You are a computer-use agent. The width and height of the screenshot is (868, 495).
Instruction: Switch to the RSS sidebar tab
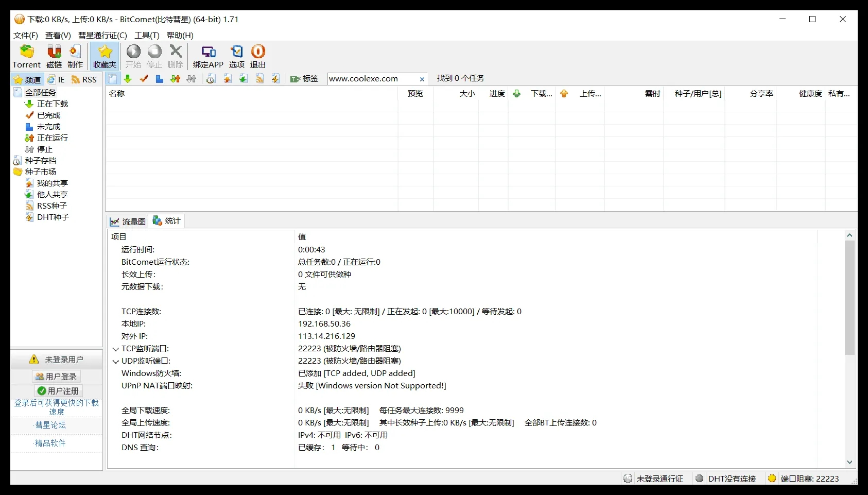coord(84,79)
